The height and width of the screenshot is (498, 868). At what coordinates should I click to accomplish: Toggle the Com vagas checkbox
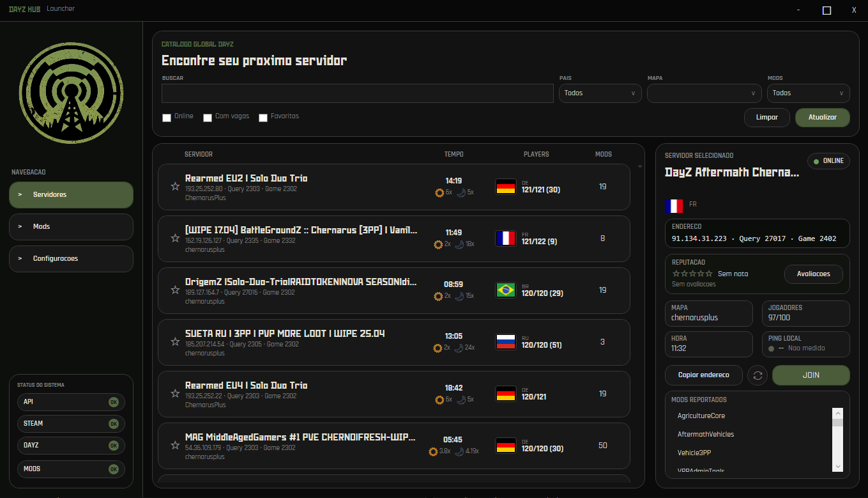point(208,118)
